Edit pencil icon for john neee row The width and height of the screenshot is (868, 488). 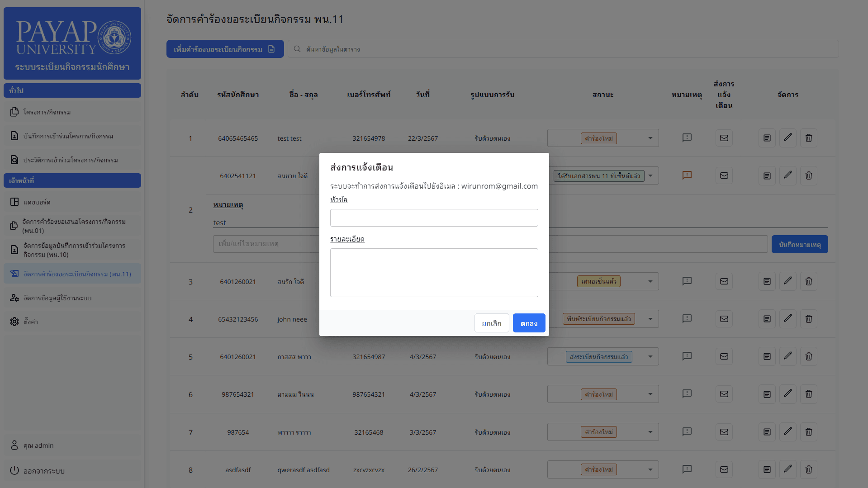click(787, 318)
